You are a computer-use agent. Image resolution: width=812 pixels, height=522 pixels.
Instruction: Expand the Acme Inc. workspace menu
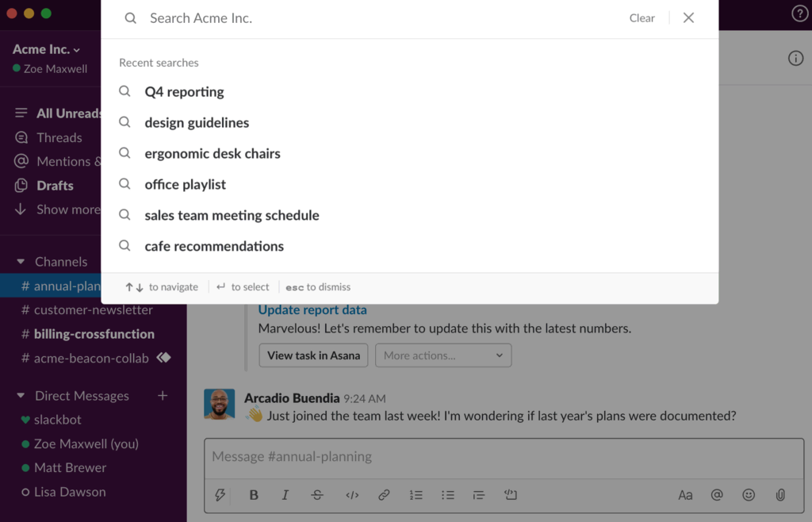click(x=46, y=49)
